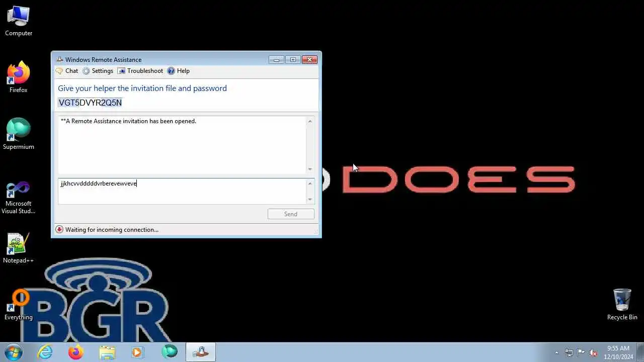Select the Supermium desktop shortcut

(x=19, y=134)
